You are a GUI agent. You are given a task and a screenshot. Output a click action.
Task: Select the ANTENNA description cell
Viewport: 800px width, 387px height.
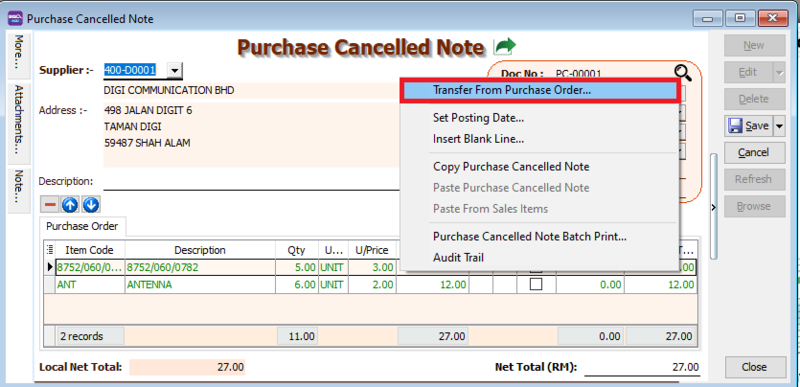pyautogui.click(x=200, y=285)
